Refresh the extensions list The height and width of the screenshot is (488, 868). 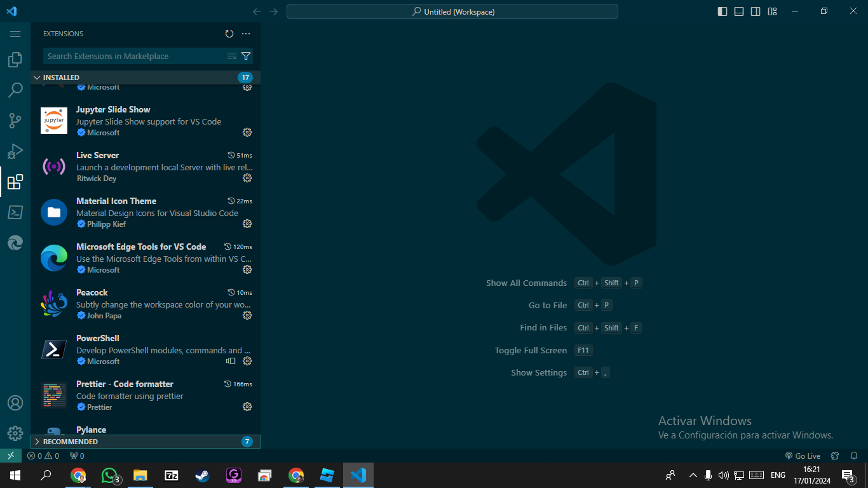[x=229, y=34]
